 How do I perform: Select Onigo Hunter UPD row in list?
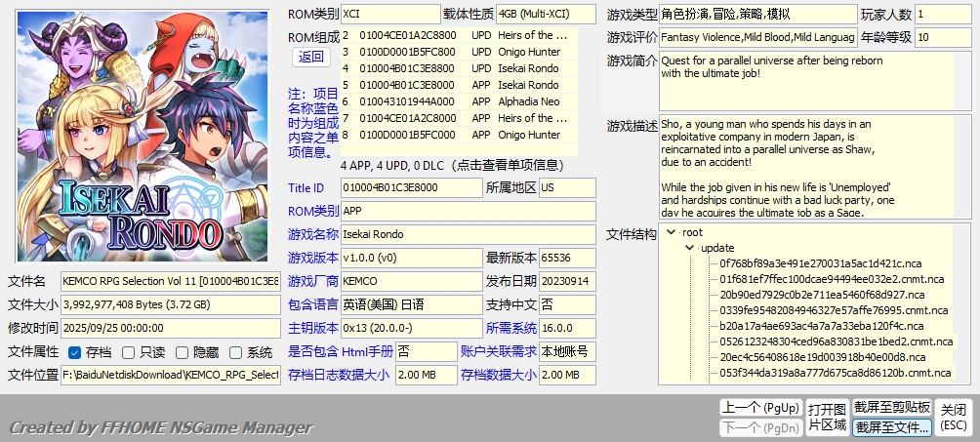tap(459, 52)
